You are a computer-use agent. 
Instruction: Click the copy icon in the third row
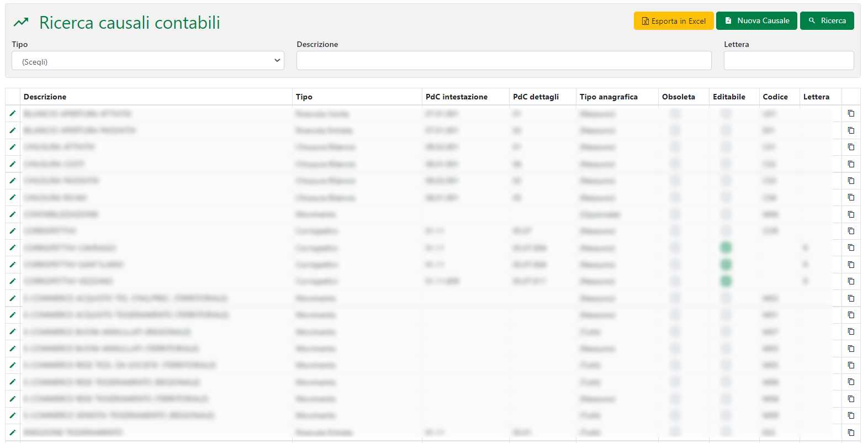[851, 147]
